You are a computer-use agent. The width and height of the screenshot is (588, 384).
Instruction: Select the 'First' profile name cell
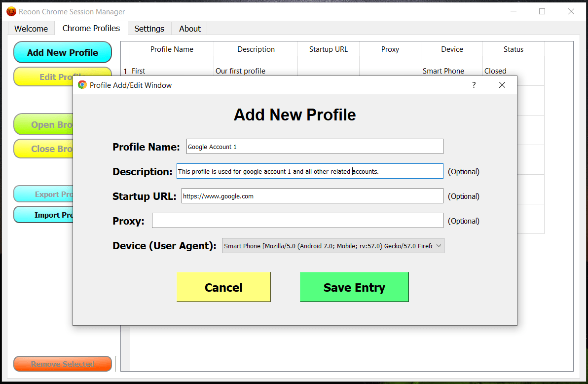pyautogui.click(x=172, y=71)
